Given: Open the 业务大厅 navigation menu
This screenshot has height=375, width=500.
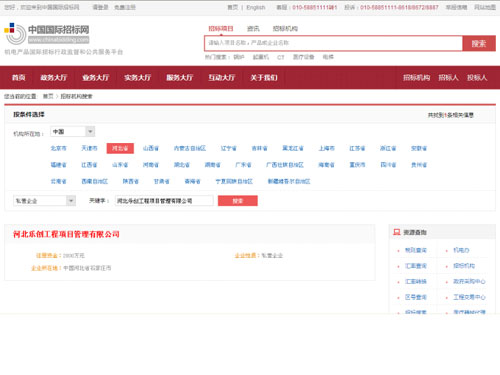Looking at the screenshot, I should click(96, 78).
